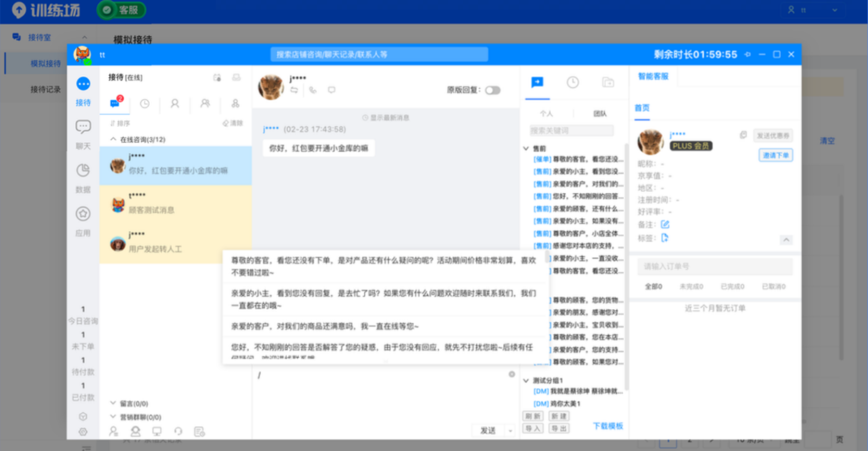This screenshot has height=451, width=868.
Task: Click the 发送 send button
Action: 488,431
